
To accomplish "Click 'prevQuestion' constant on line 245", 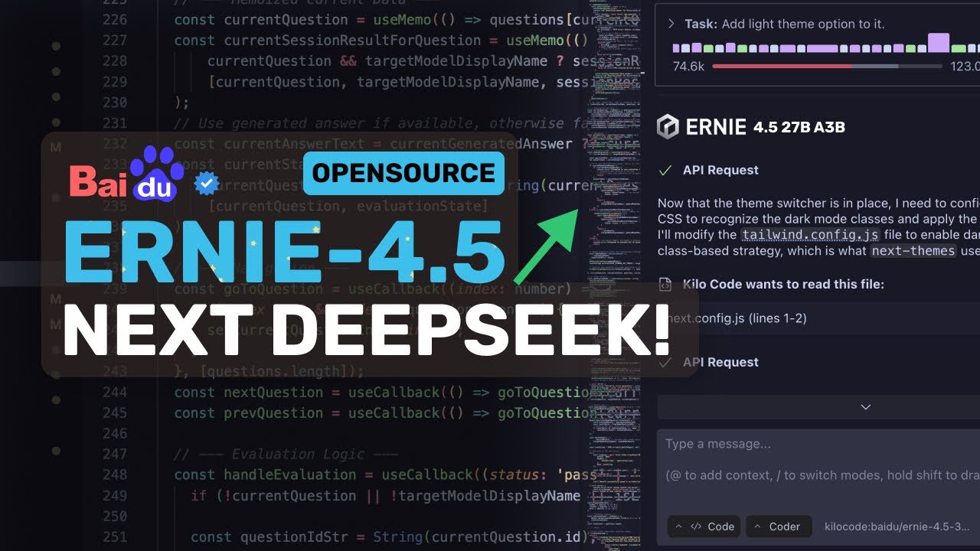I will click(x=273, y=412).
